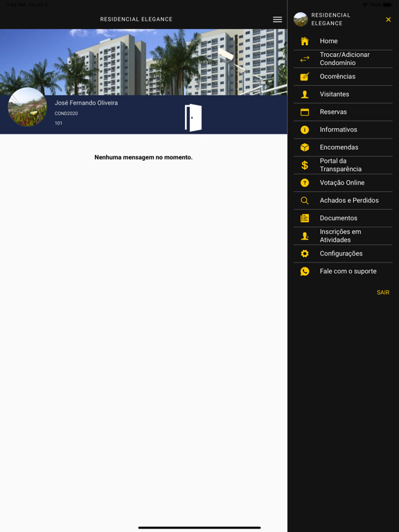Image resolution: width=399 pixels, height=532 pixels.
Task: Choose Votação Online menu label
Action: click(x=342, y=183)
